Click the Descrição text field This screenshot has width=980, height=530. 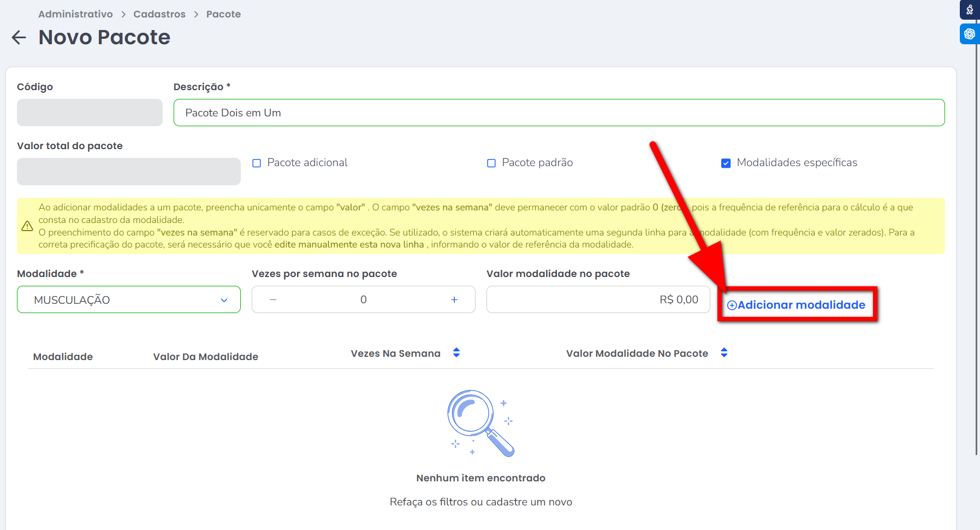coord(559,113)
